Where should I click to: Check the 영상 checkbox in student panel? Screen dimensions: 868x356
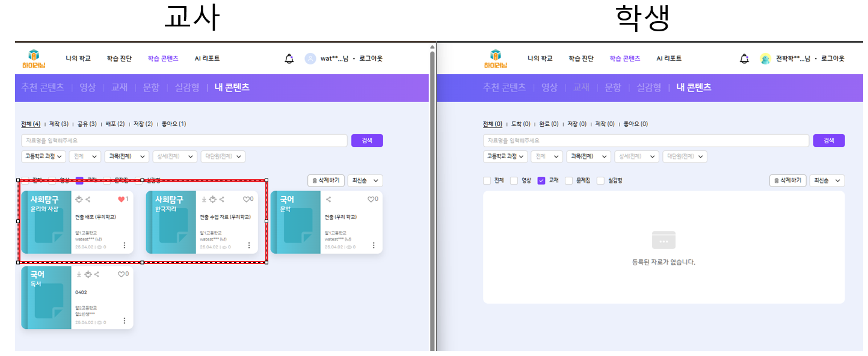(x=514, y=180)
